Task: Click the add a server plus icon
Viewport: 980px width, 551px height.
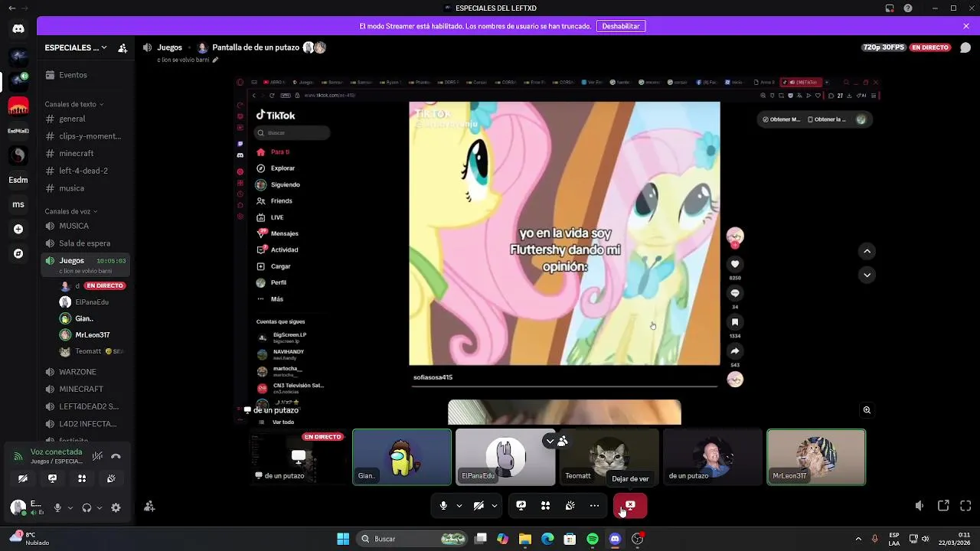Action: [18, 229]
